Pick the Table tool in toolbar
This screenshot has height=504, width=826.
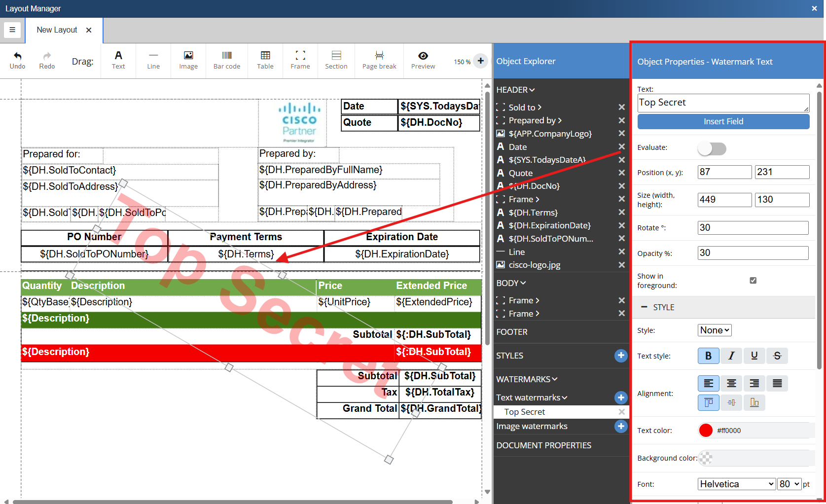265,60
